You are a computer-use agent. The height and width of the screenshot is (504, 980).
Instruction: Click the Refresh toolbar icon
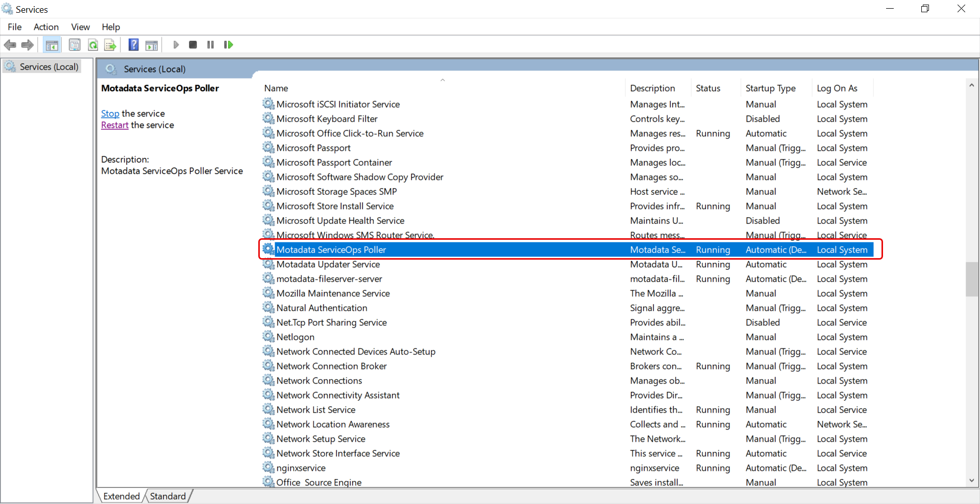[93, 45]
